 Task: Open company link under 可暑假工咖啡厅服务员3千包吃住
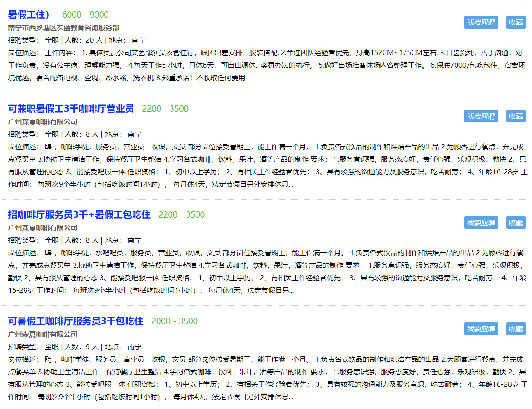43,334
